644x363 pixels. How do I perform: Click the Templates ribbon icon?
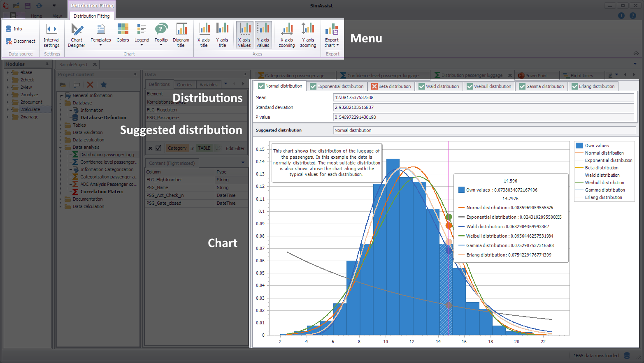(101, 29)
